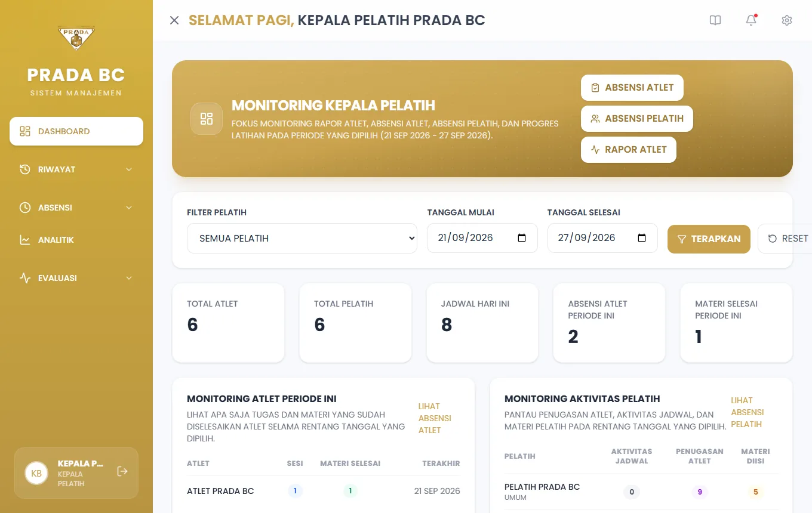The height and width of the screenshot is (513, 812).
Task: Go to Dashboard in sidebar
Action: pyautogui.click(x=76, y=131)
